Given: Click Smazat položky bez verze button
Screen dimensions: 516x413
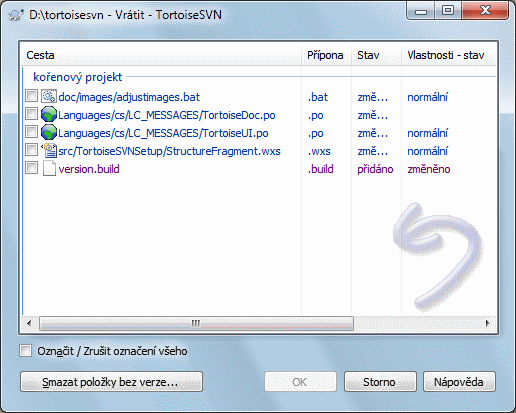Looking at the screenshot, I should point(111,382).
